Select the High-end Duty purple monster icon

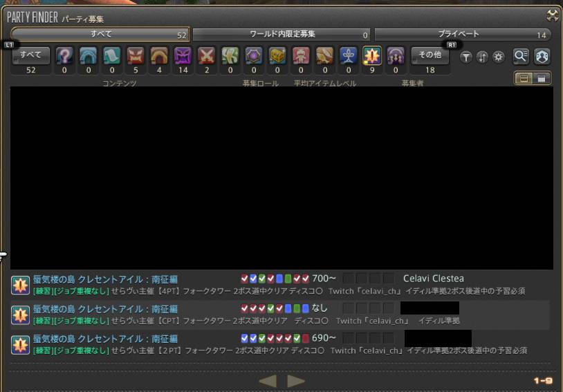pyautogui.click(x=183, y=55)
